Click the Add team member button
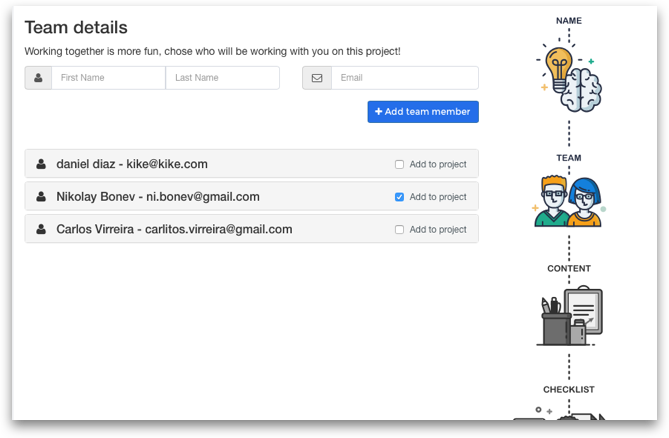 point(423,112)
